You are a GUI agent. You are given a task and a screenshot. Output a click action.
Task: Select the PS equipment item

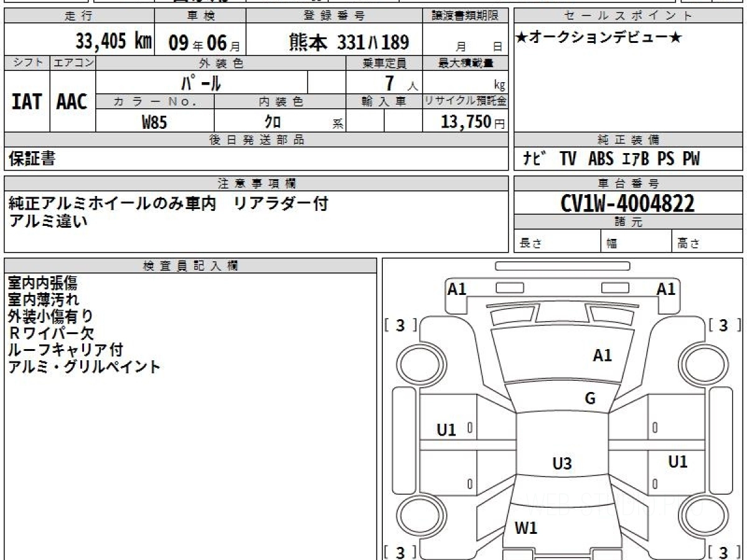pos(665,159)
